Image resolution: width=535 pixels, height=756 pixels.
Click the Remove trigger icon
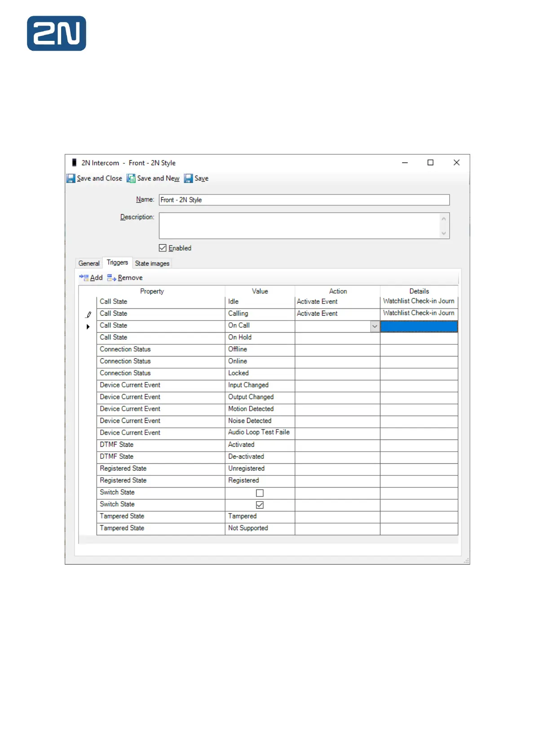pos(111,278)
